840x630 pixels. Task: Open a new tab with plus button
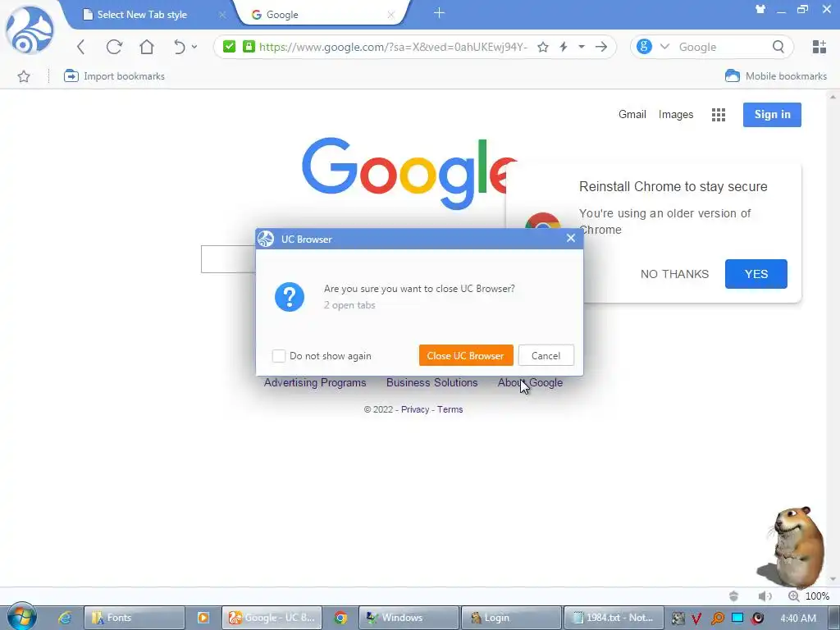[440, 13]
